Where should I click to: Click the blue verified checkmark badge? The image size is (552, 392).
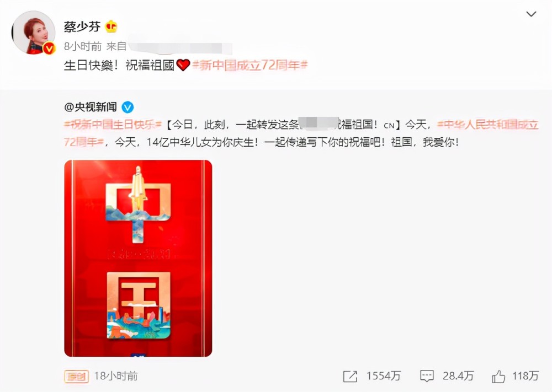click(128, 107)
